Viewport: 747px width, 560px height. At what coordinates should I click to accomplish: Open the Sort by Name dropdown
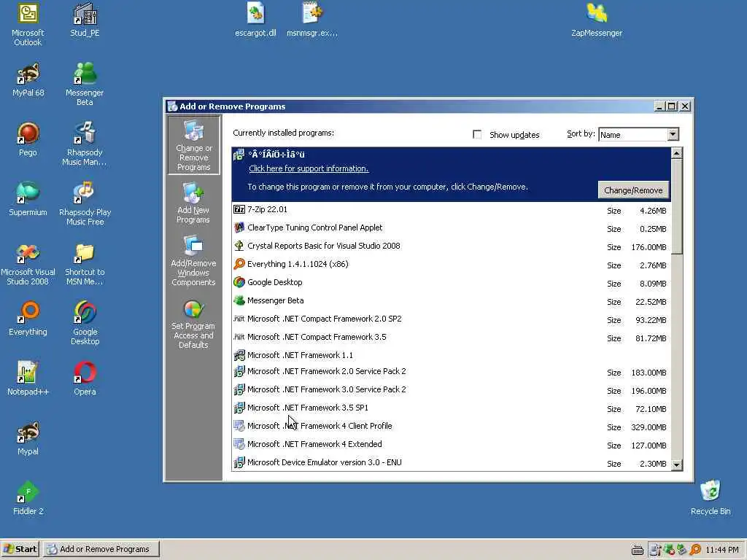(x=673, y=134)
